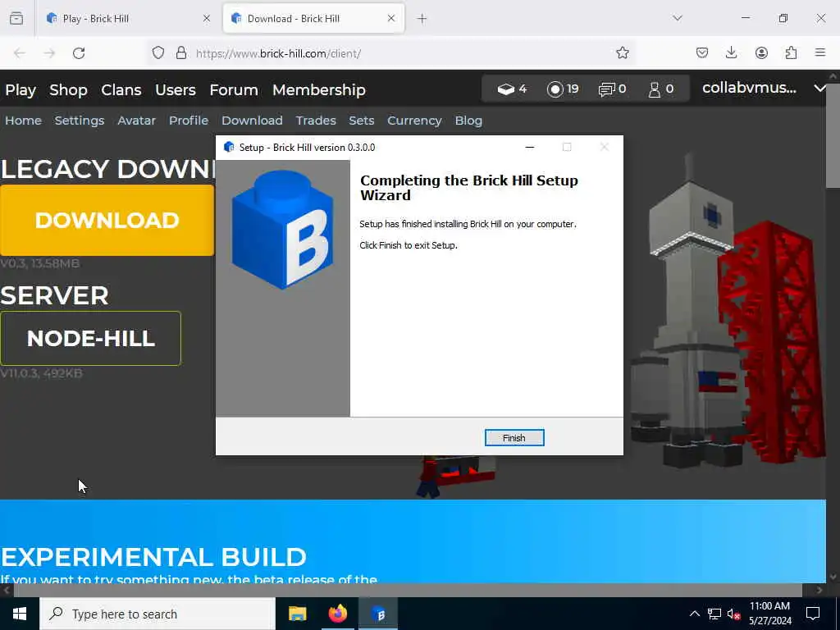The height and width of the screenshot is (630, 840).
Task: Click the yellow DOWNLOAD button
Action: (x=107, y=220)
